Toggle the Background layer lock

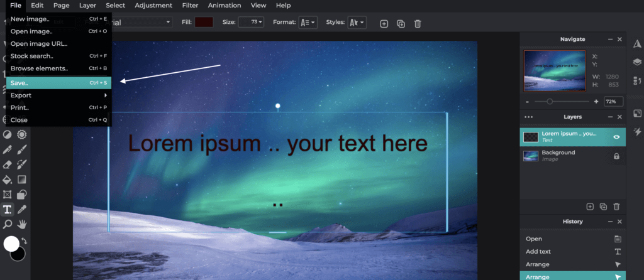click(x=616, y=156)
